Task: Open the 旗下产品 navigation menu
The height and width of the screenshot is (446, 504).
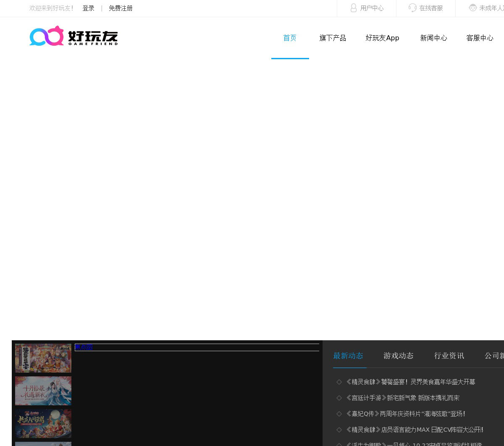Action: click(333, 38)
